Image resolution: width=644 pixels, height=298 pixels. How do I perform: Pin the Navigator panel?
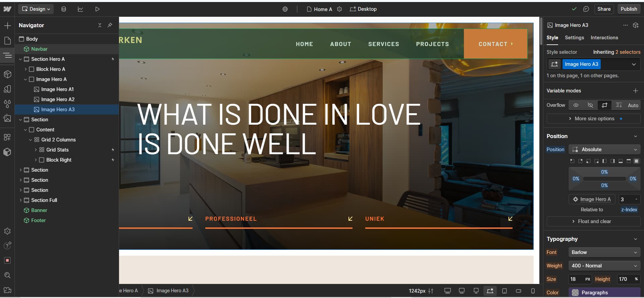pos(110,25)
